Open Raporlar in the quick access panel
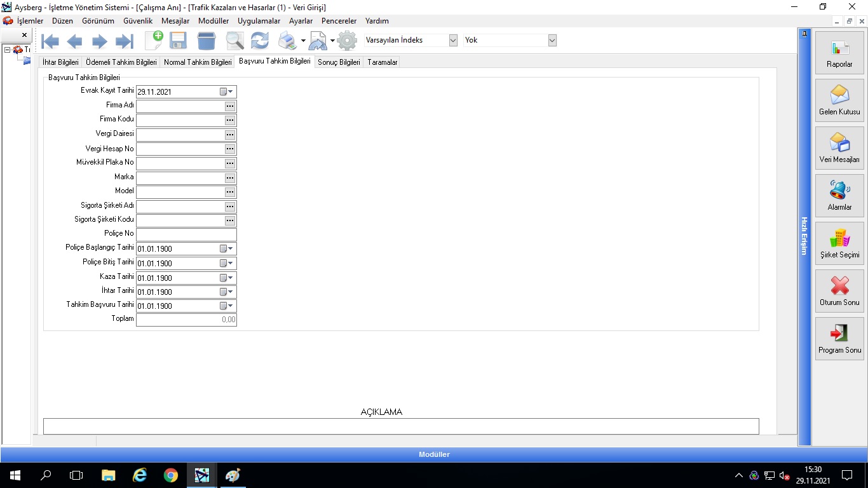The image size is (868, 488). point(839,53)
